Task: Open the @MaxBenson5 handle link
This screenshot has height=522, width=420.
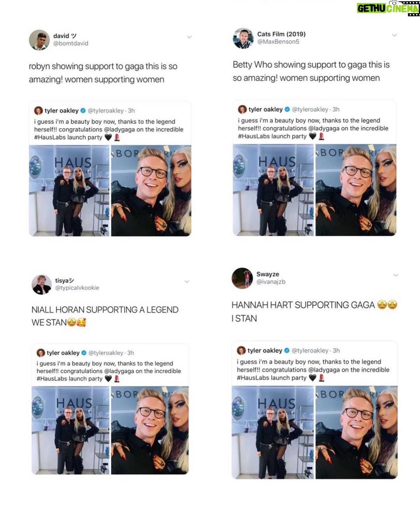Action: point(278,42)
